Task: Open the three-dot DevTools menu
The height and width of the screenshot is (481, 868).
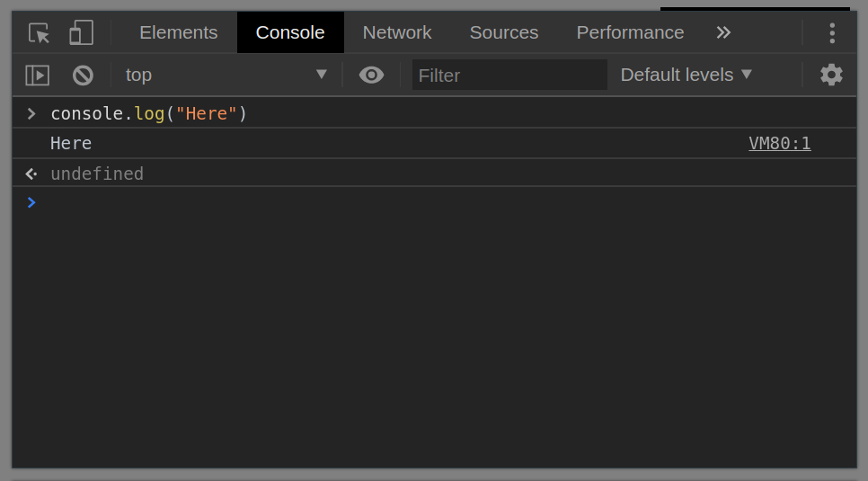Action: tap(832, 33)
